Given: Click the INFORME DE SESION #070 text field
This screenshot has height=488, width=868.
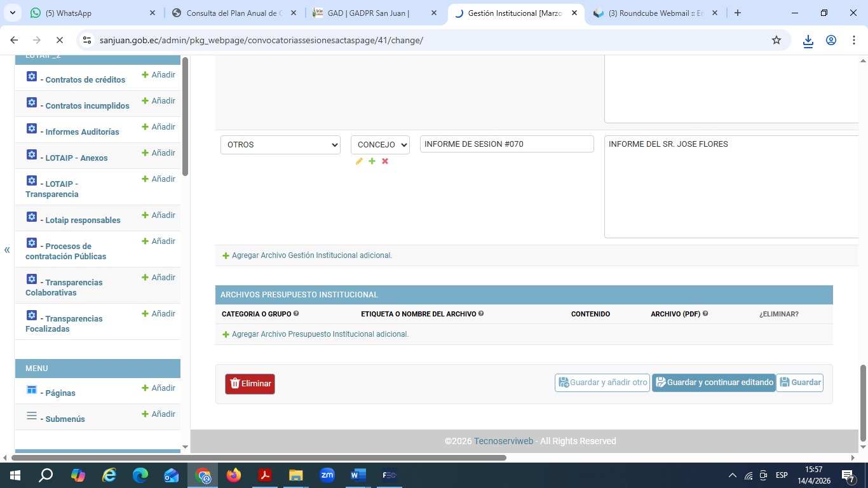Looking at the screenshot, I should [x=506, y=144].
